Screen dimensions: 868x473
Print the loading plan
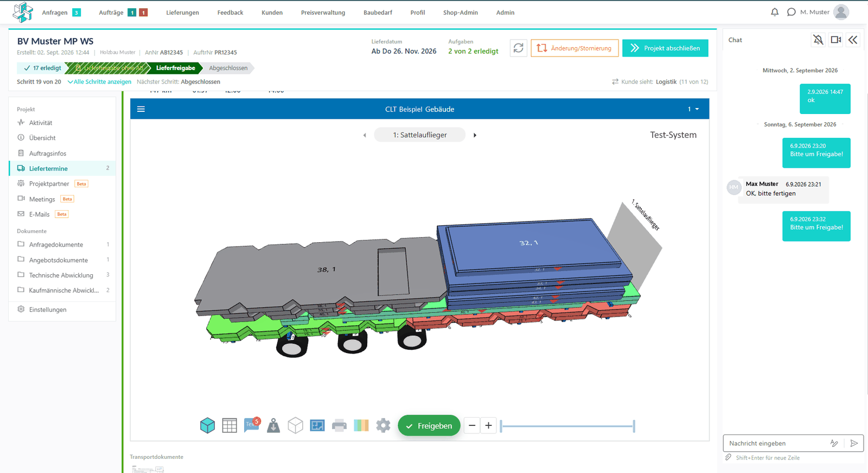coord(339,426)
